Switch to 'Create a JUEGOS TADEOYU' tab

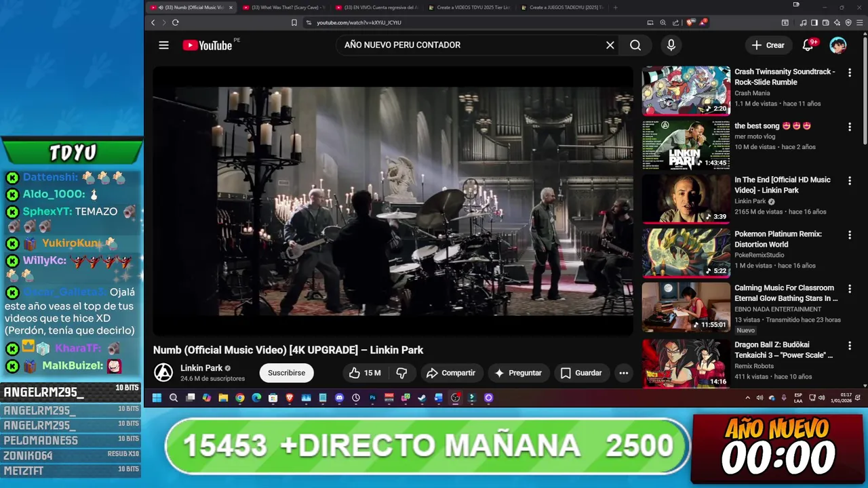click(x=561, y=7)
